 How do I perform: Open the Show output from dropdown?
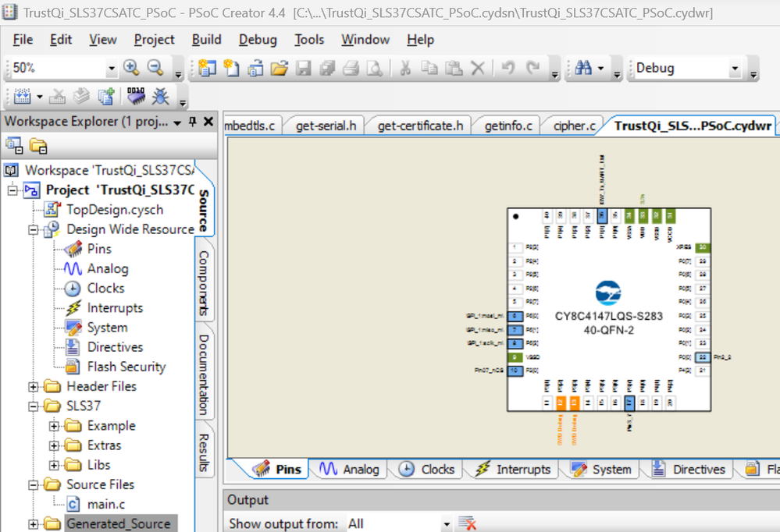[446, 523]
